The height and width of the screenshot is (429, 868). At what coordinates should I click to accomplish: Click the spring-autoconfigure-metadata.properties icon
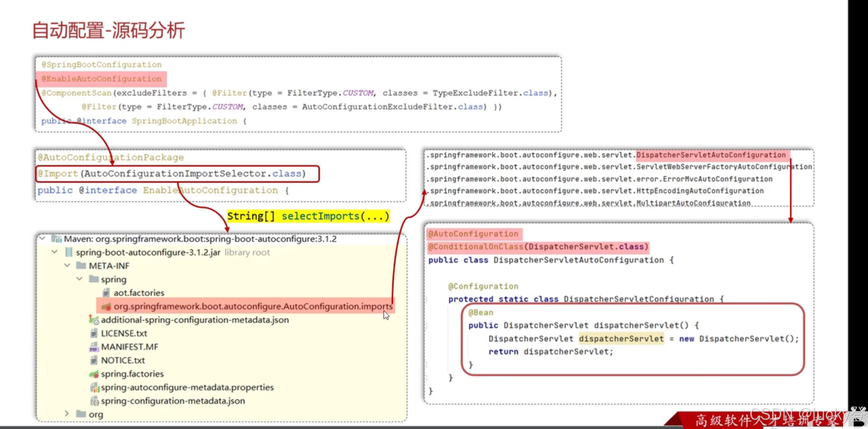[94, 387]
